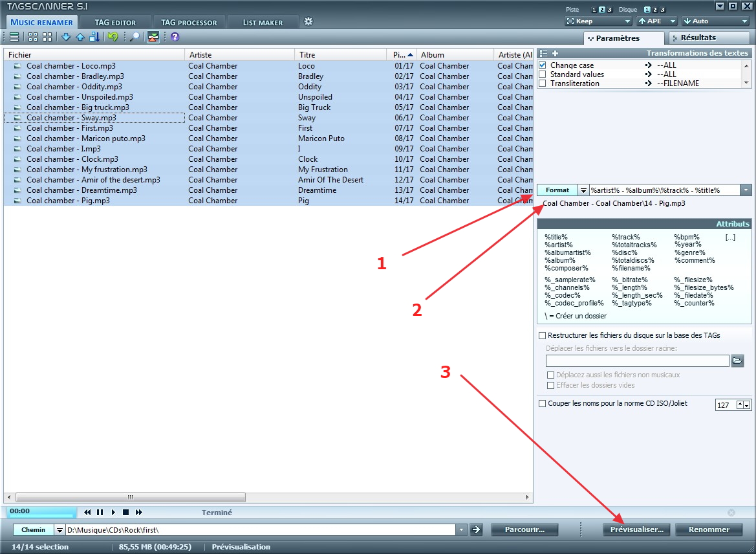Screen dimensions: 756x554
Task: Click the deselect-all empty grid icon
Action: 47,37
